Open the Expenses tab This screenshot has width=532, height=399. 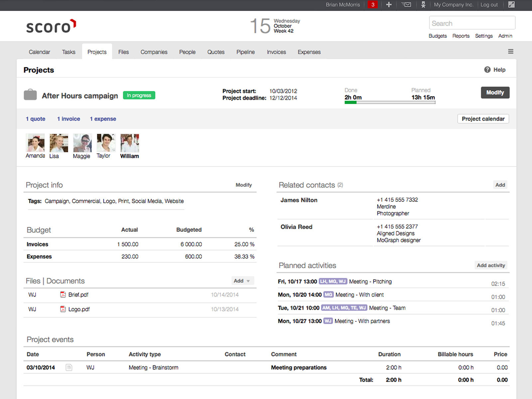click(x=309, y=52)
